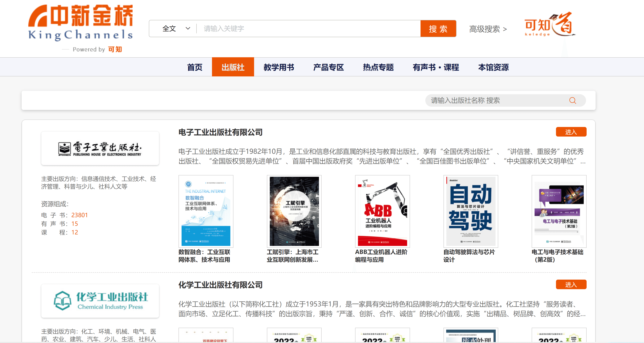Click the publisher search magnifier icon
Image resolution: width=644 pixels, height=343 pixels.
572,101
